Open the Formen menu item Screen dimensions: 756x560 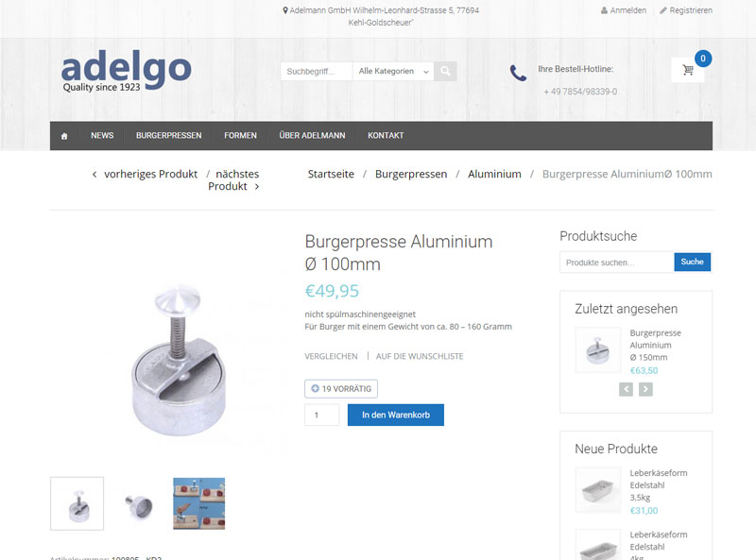(x=240, y=136)
